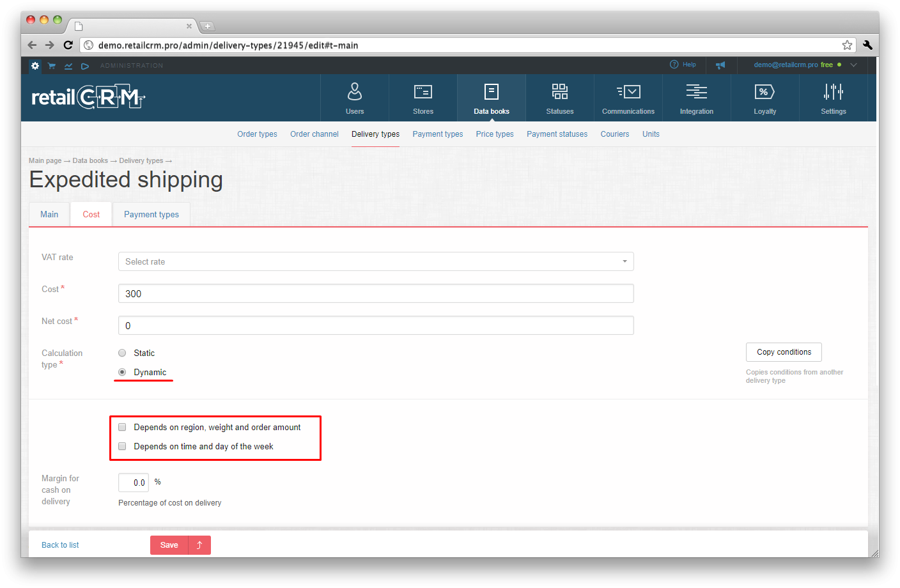
Task: Open the Units submenu item
Action: 651,134
